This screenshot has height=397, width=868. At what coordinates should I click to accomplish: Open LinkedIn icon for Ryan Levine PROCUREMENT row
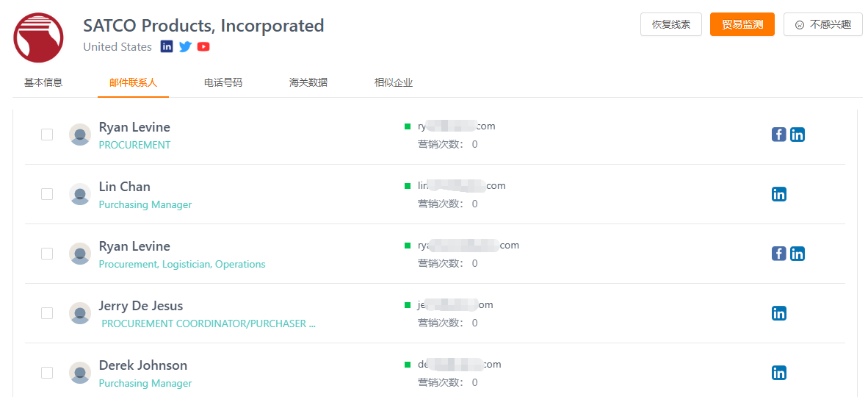(x=798, y=135)
